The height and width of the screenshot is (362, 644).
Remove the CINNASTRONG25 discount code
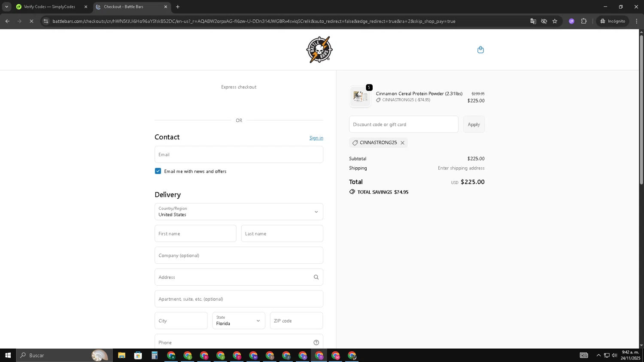(x=402, y=143)
